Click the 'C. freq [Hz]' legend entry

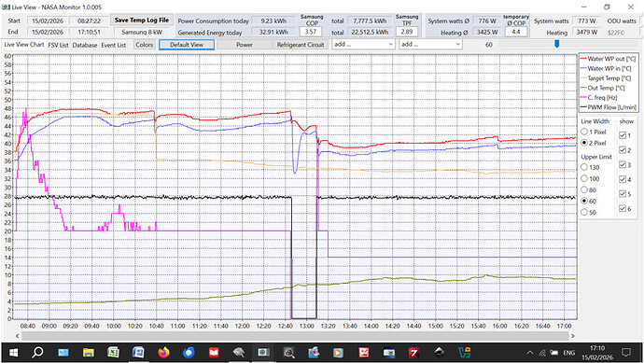[599, 97]
